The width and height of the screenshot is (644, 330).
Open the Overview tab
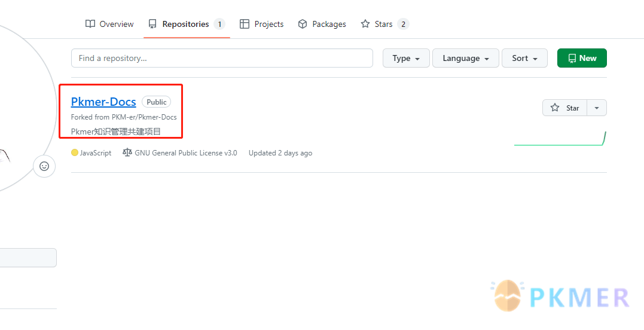pyautogui.click(x=109, y=25)
